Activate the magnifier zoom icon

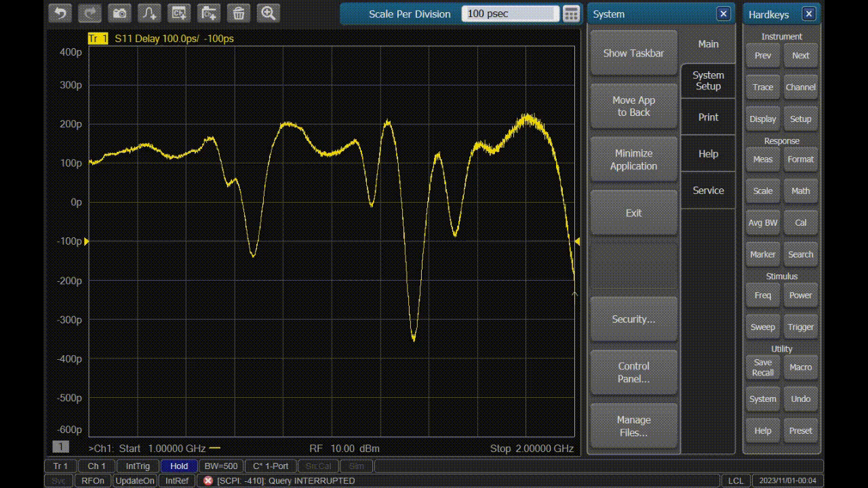click(268, 13)
